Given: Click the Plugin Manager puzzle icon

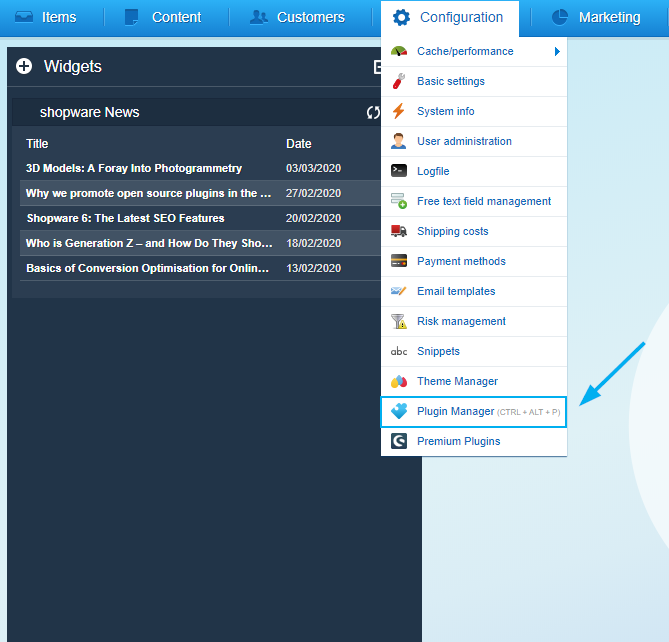Looking at the screenshot, I should pyautogui.click(x=398, y=411).
